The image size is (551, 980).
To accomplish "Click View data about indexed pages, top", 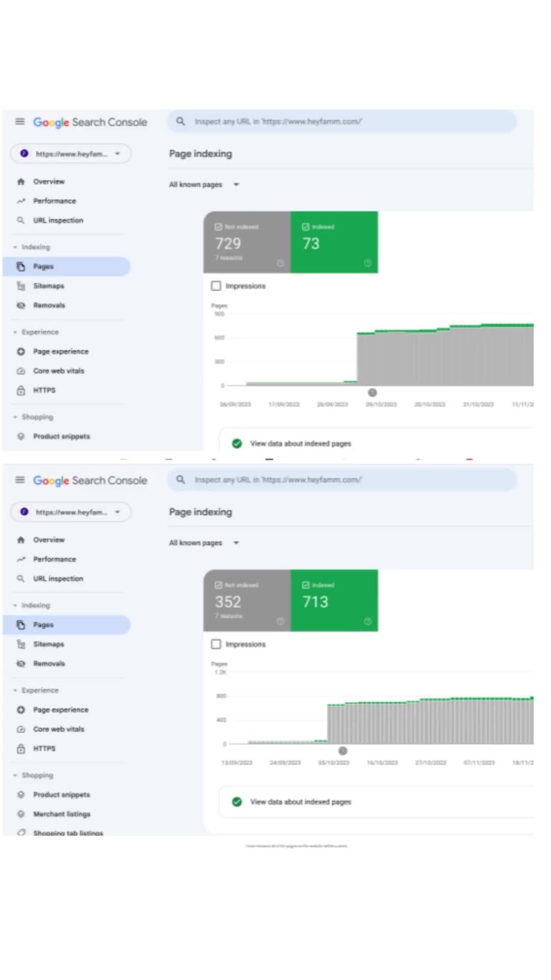I will pyautogui.click(x=300, y=443).
